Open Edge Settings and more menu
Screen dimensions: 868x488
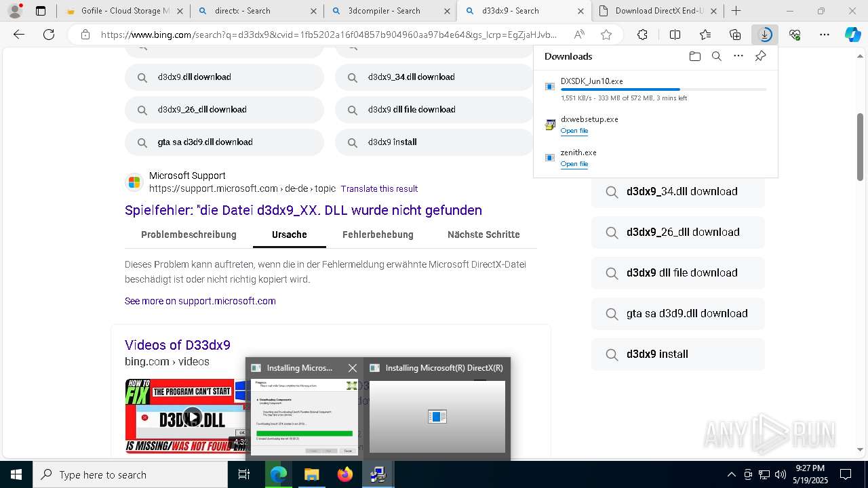[825, 35]
